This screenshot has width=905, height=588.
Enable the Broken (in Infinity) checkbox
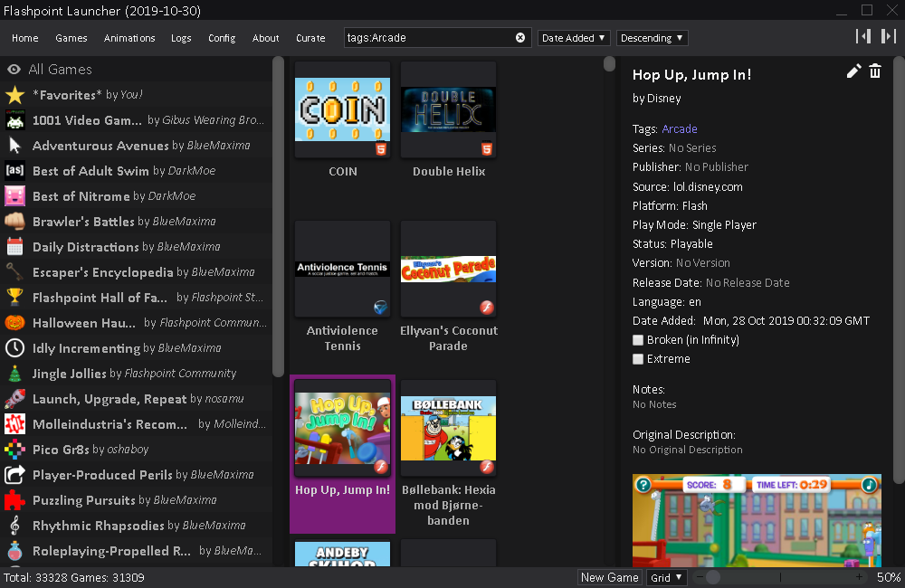tap(639, 340)
